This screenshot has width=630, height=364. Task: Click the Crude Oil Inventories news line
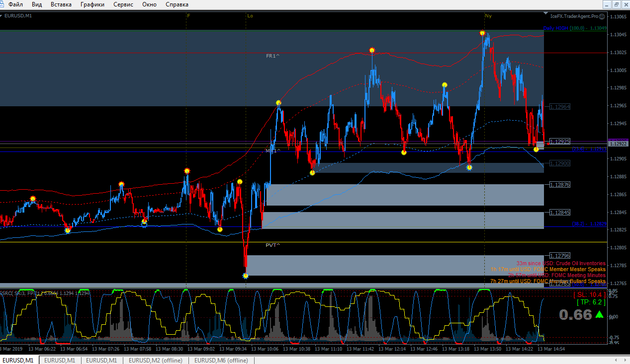coord(561,263)
